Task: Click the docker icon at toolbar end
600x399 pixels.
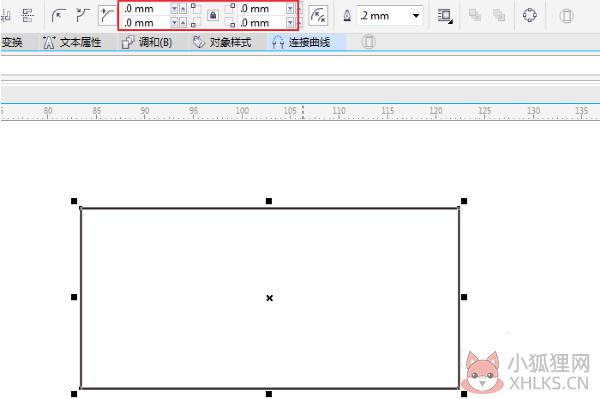Action: pos(566,16)
